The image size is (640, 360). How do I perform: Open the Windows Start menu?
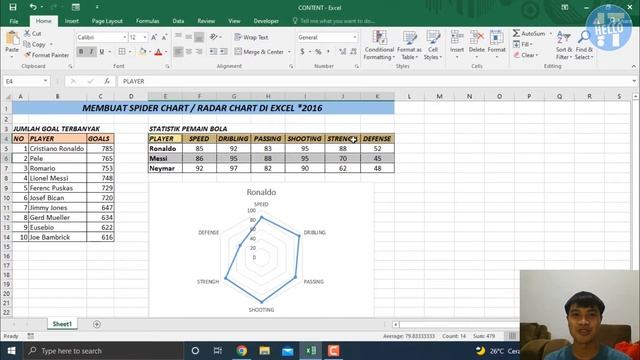tap(11, 351)
